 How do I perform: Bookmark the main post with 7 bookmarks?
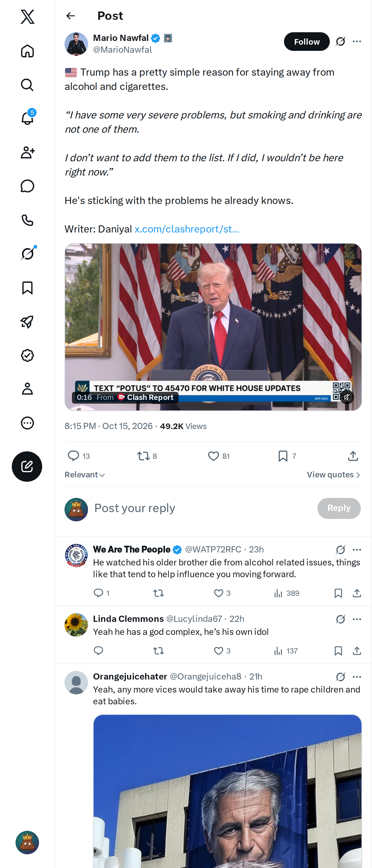pyautogui.click(x=283, y=456)
